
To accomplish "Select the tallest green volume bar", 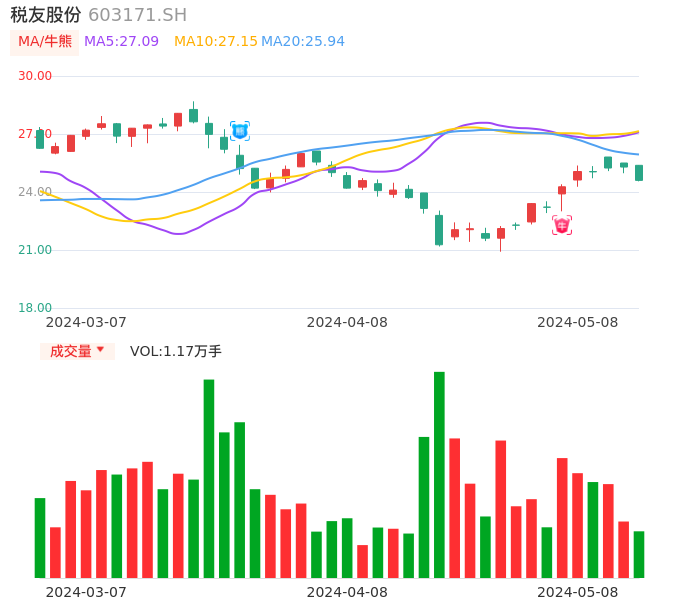I will [439, 474].
